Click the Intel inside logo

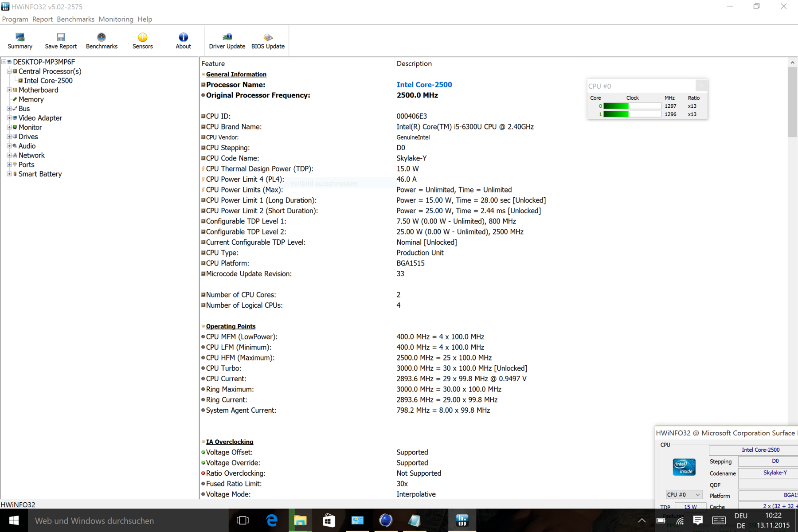(684, 467)
